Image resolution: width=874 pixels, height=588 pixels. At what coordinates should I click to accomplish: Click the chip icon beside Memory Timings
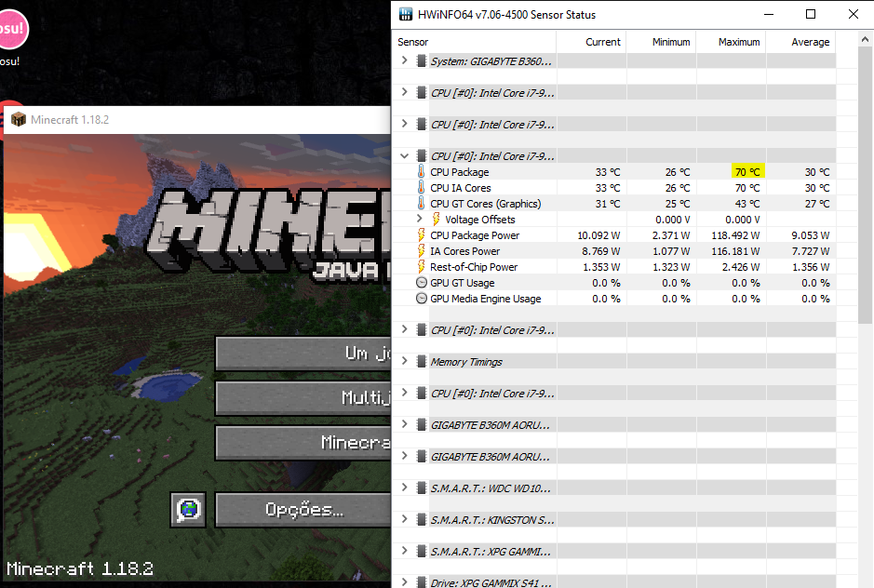pos(422,361)
